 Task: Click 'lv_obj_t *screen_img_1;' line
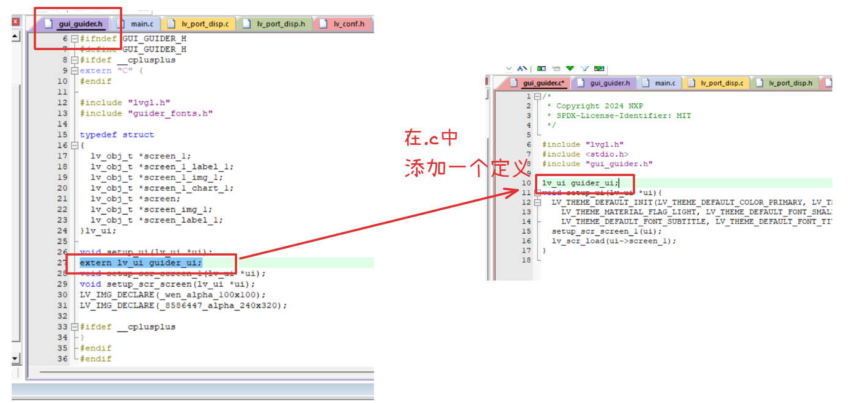(152, 209)
